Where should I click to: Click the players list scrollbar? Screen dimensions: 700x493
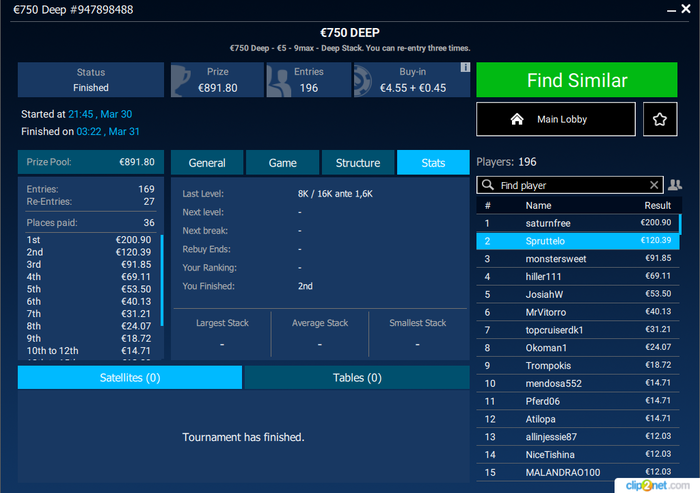680,224
